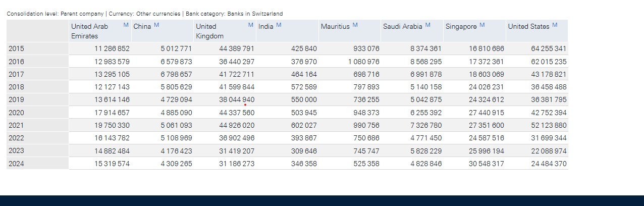Image resolution: width=644 pixels, height=206 pixels.
Task: Click the United States 2015 value 64 255 341
Action: pyautogui.click(x=549, y=49)
